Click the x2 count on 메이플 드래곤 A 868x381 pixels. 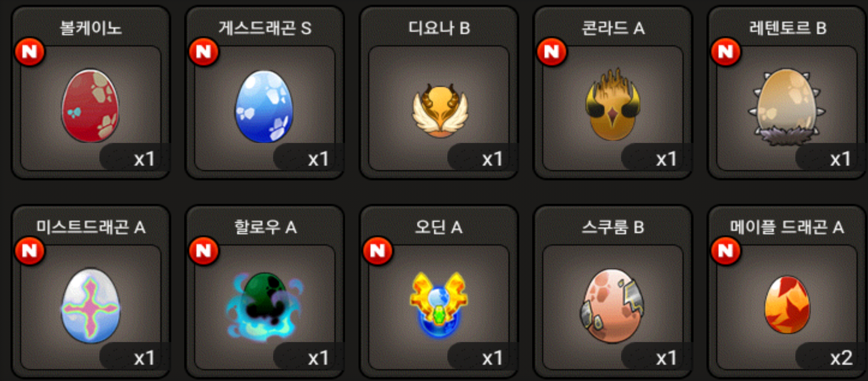click(841, 358)
